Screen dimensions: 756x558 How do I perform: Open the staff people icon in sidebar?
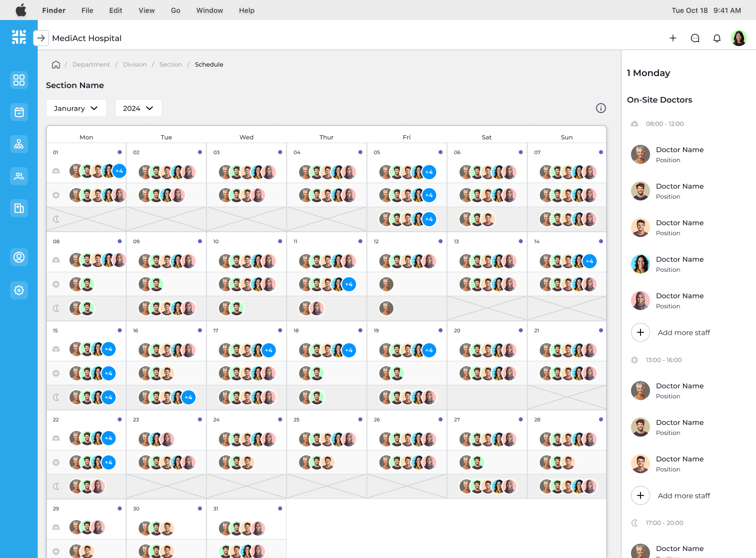coord(19,176)
